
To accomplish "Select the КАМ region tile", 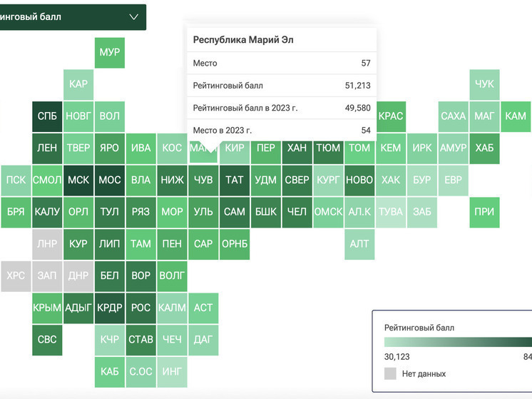I will click(516, 116).
